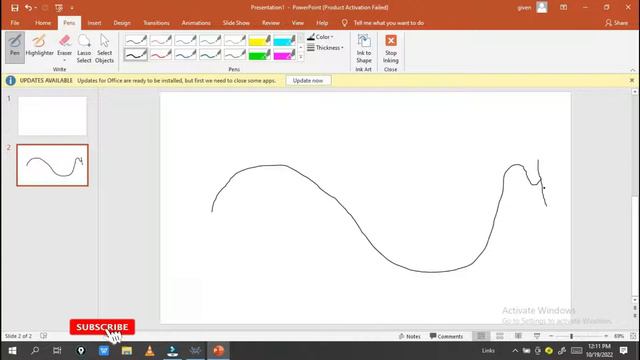
Task: Pick the yellow highlighter pen swatch
Action: [260, 40]
